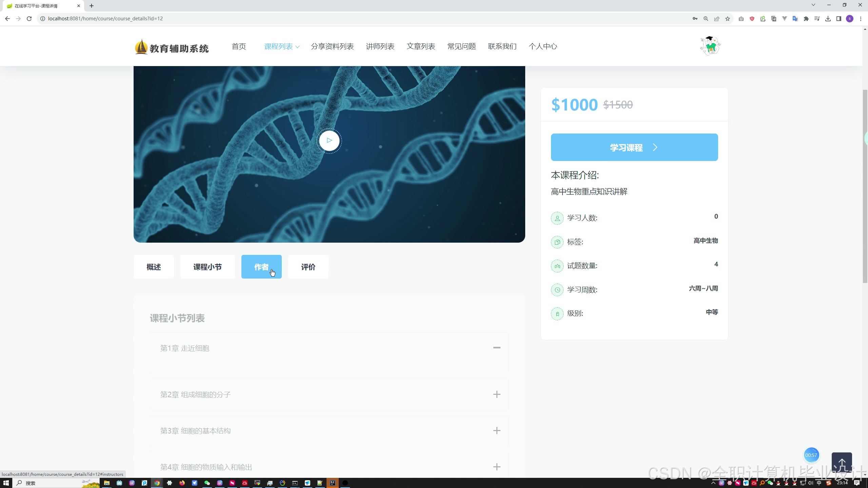Screen dimensions: 868x488
Task: Expand 第4章 细胞的物质输入和输出 section
Action: pyautogui.click(x=496, y=467)
